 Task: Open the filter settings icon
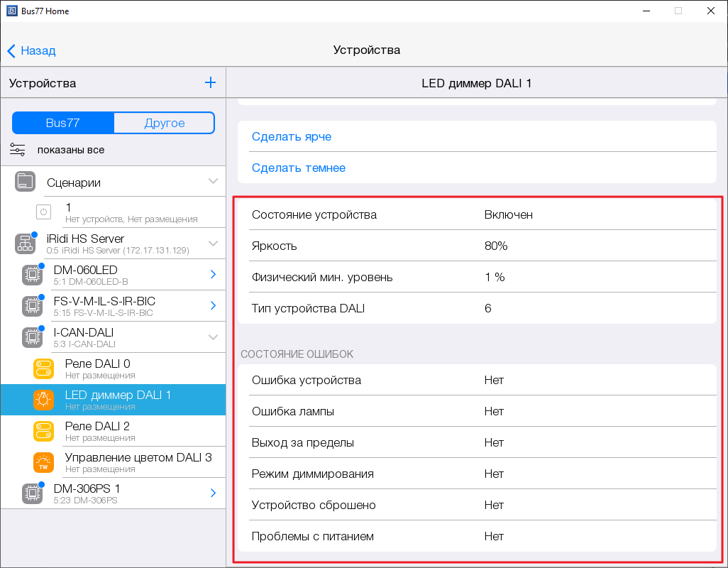point(18,150)
